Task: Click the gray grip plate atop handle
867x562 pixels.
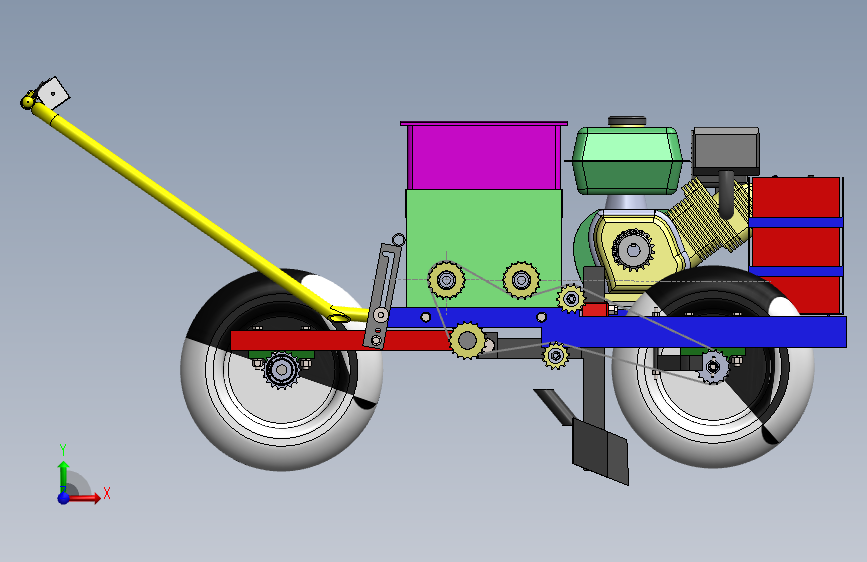Action: 54,92
